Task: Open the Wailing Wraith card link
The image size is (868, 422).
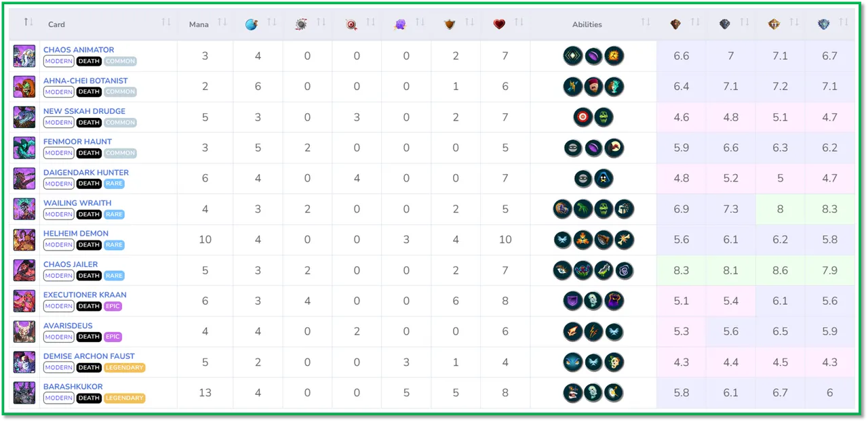Action: (77, 203)
